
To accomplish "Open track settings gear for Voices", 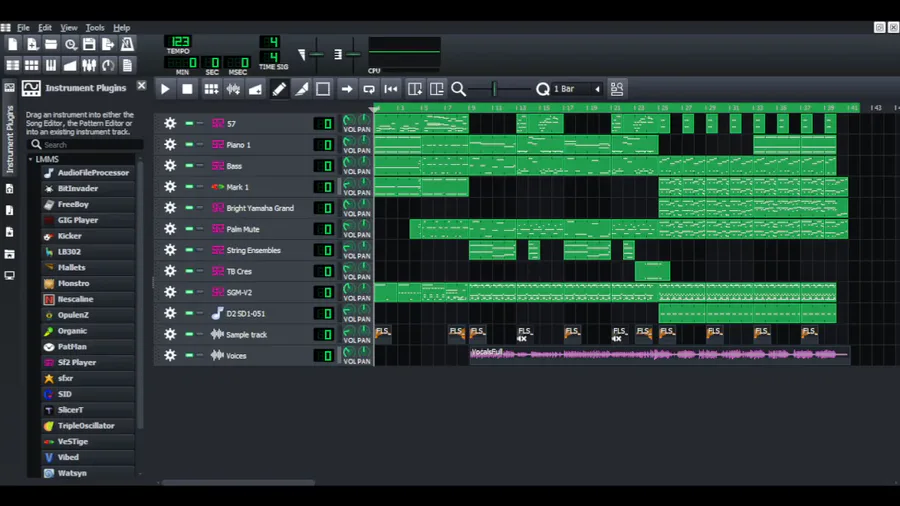I will pos(170,355).
